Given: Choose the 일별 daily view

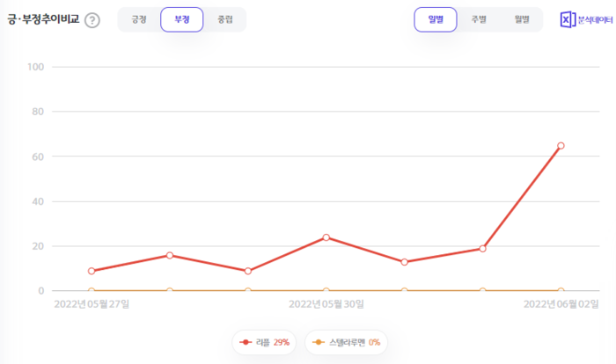Looking at the screenshot, I should click(x=436, y=19).
